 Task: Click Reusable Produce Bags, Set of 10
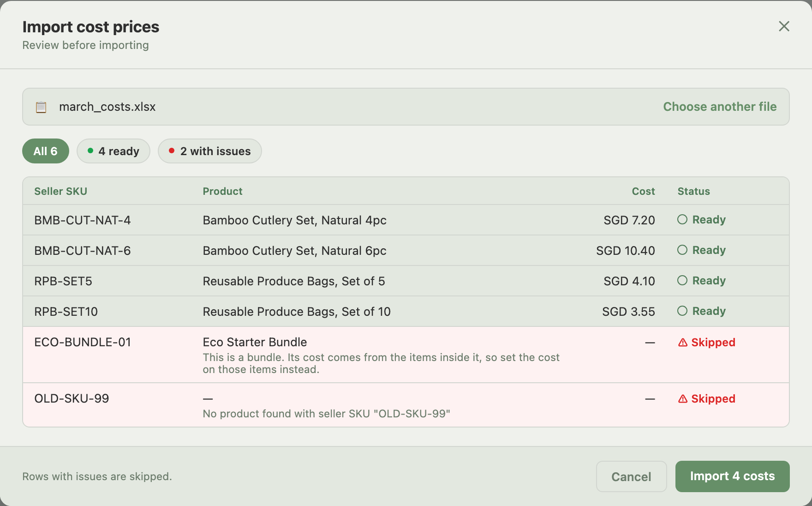pyautogui.click(x=297, y=312)
